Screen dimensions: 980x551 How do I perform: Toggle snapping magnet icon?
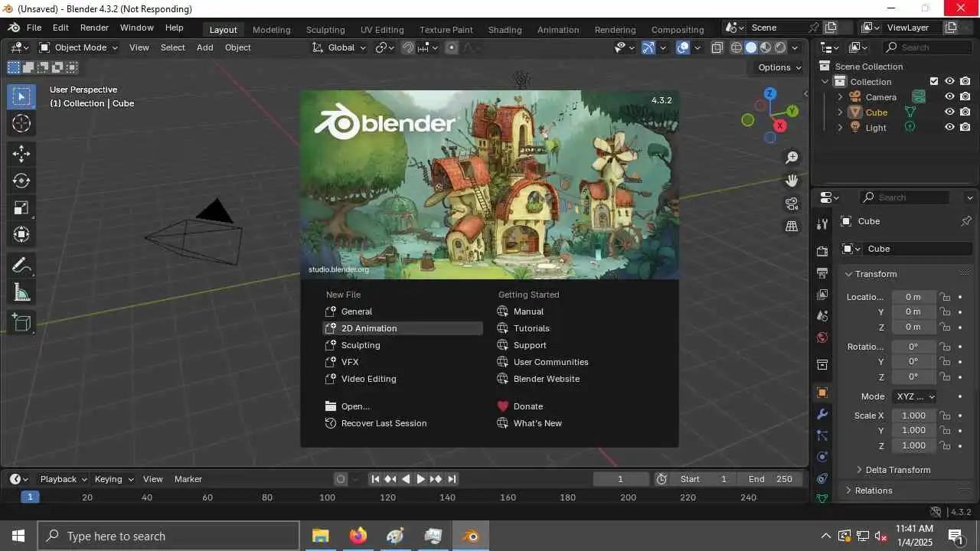coord(409,47)
